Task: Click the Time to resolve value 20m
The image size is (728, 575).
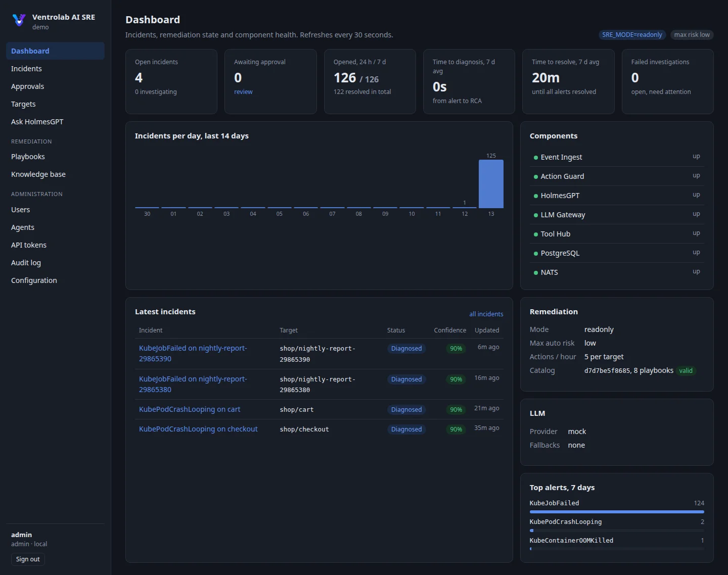Action: [545, 78]
